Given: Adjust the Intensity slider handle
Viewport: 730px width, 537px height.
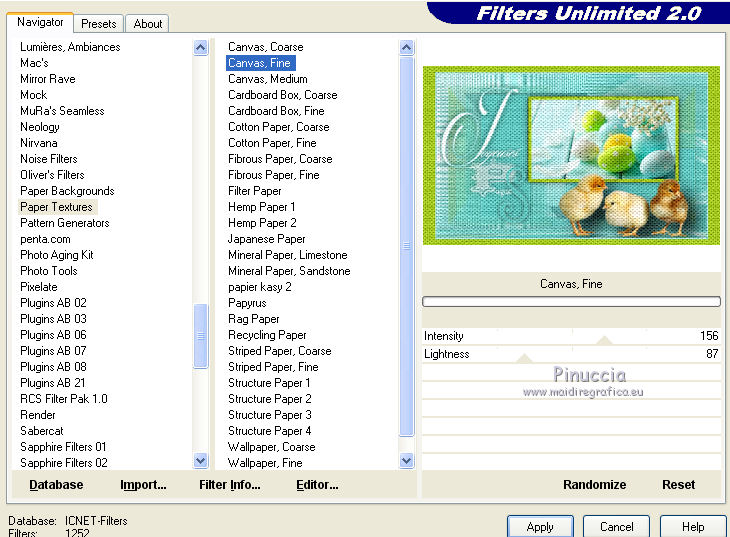Looking at the screenshot, I should tap(604, 340).
